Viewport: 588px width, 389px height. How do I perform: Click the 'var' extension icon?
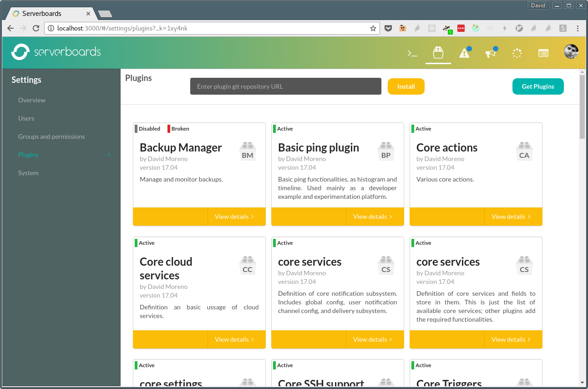(x=490, y=28)
